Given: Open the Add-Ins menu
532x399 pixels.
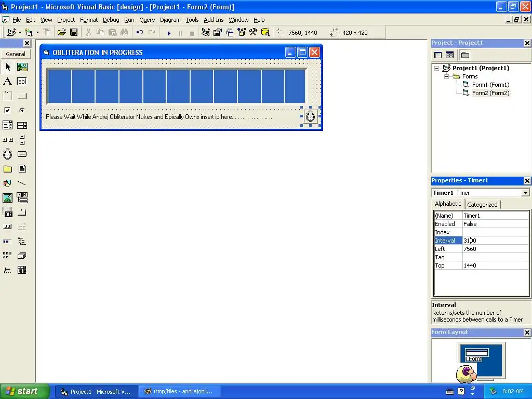Looking at the screenshot, I should point(214,20).
